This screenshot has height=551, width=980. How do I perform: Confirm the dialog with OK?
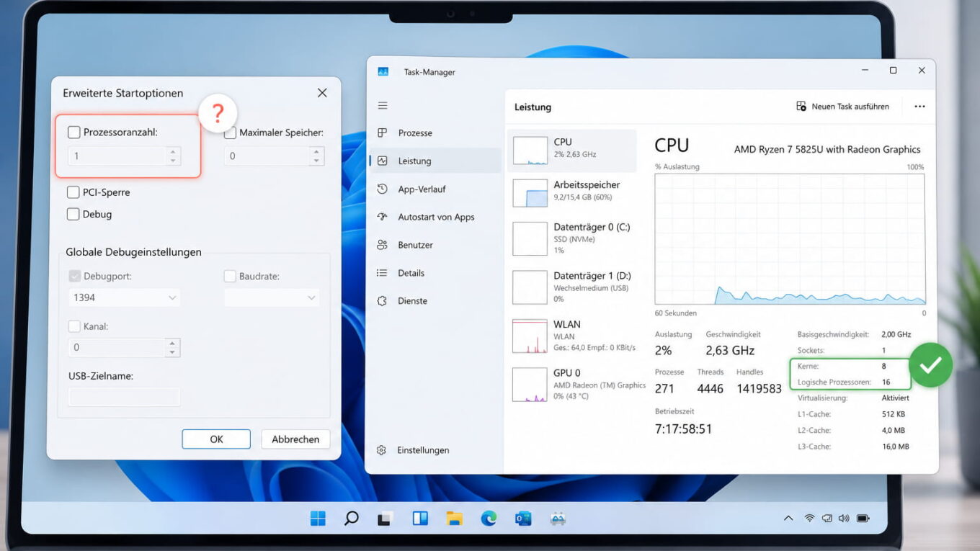coord(216,439)
